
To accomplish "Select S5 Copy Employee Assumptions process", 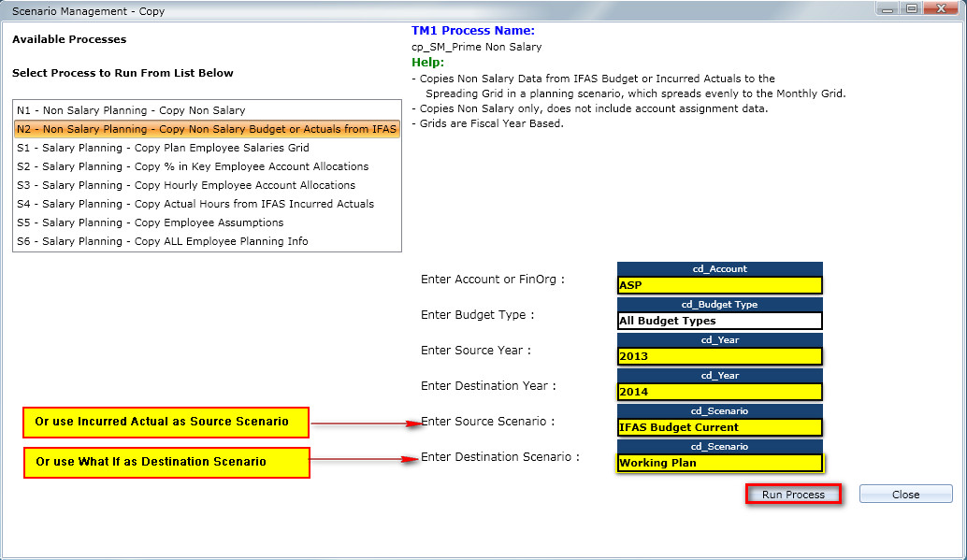I will coord(207,223).
